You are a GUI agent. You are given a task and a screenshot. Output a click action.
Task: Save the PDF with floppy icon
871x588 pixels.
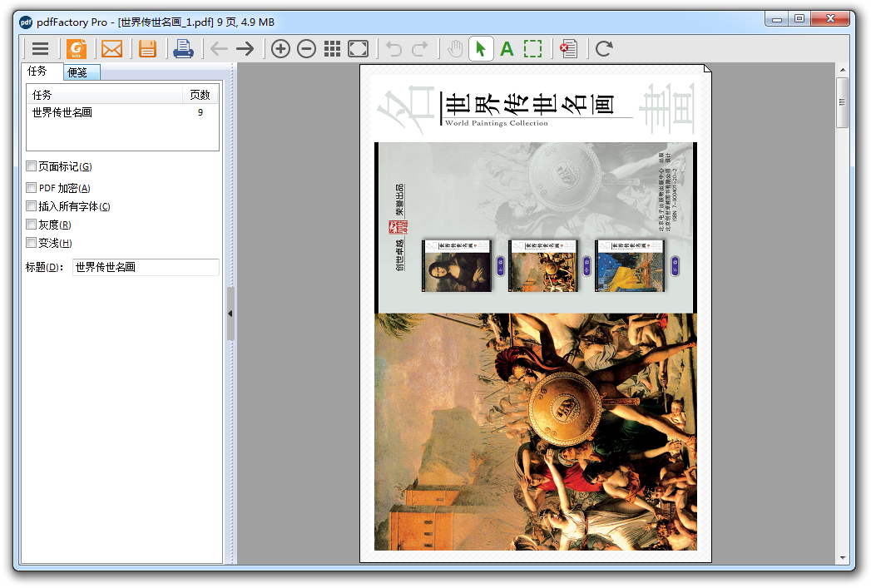click(x=147, y=49)
